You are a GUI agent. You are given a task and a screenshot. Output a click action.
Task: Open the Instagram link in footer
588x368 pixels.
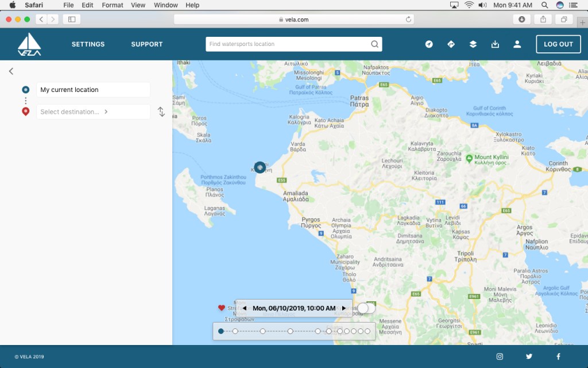click(500, 356)
